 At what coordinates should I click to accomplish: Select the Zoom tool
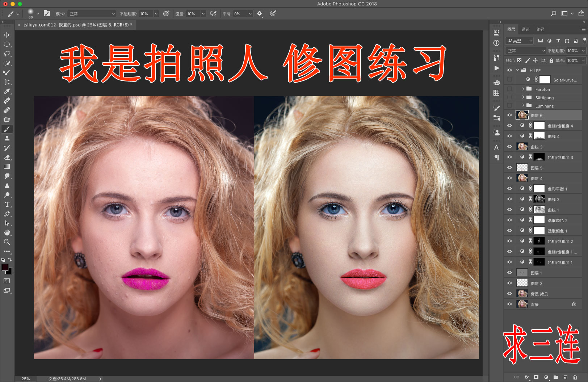pyautogui.click(x=7, y=242)
